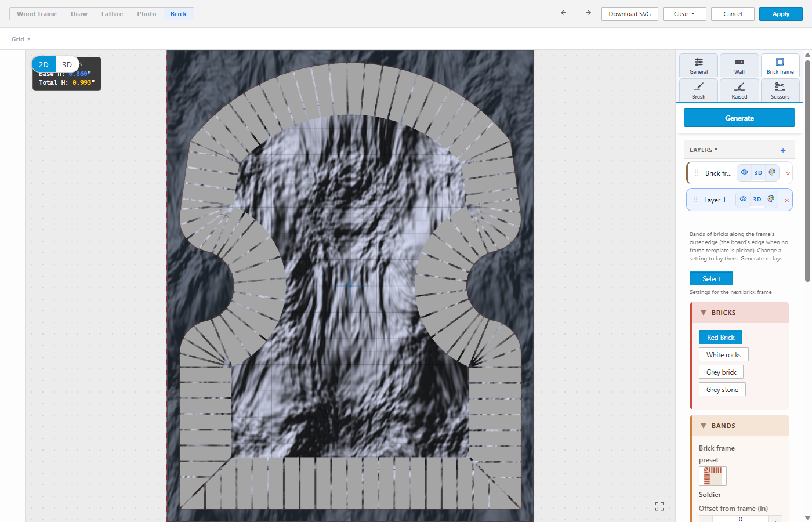Collapse the BANDS section
812x522 pixels.
click(739, 426)
